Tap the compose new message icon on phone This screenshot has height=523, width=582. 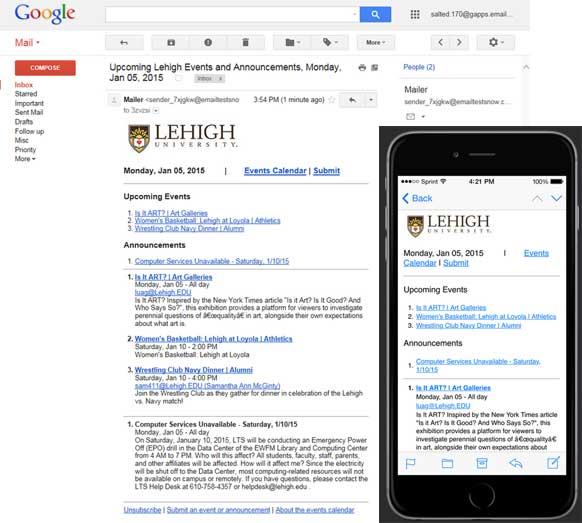point(553,463)
